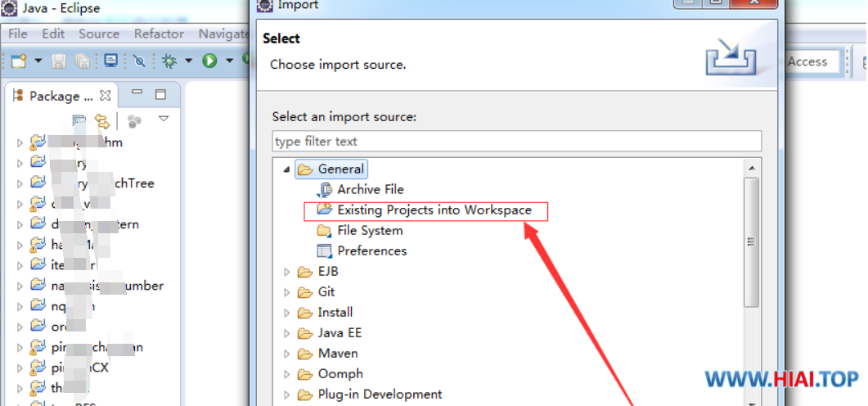Click the Maven folder icon
The image size is (868, 406).
(305, 354)
